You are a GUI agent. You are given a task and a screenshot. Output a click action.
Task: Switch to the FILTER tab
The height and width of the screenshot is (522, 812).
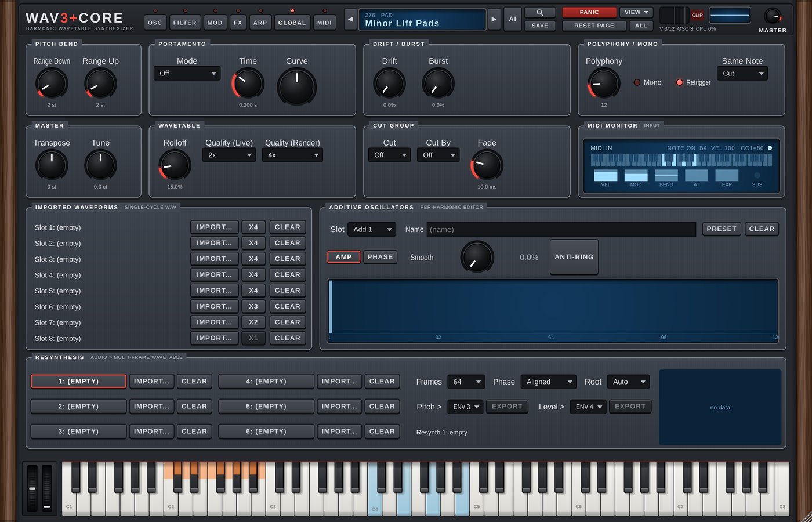coord(184,23)
